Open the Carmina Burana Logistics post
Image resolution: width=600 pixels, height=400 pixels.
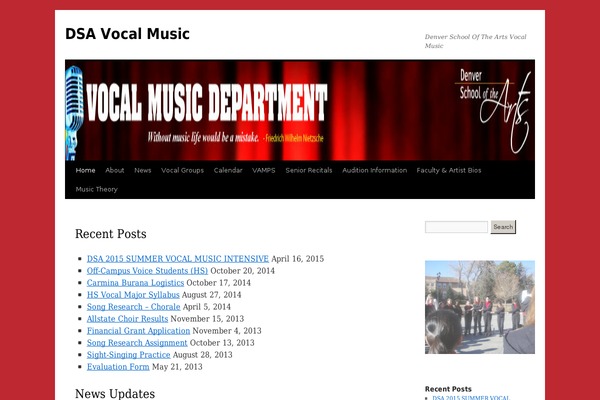pos(135,283)
